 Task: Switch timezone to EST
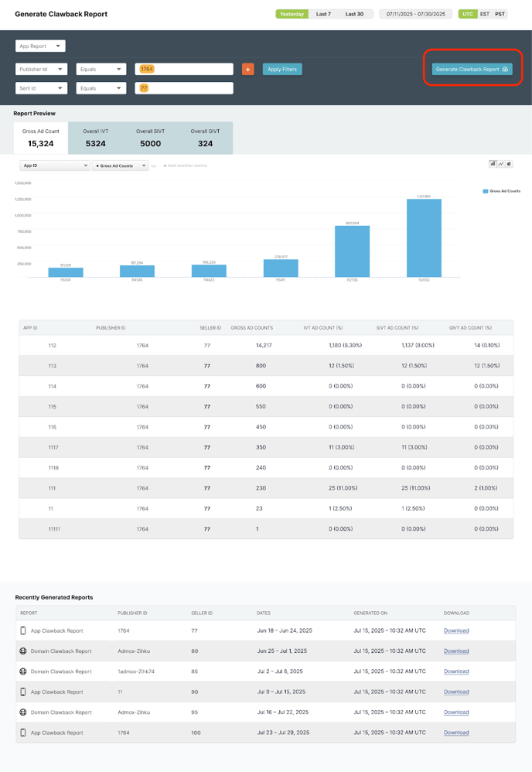coord(485,14)
